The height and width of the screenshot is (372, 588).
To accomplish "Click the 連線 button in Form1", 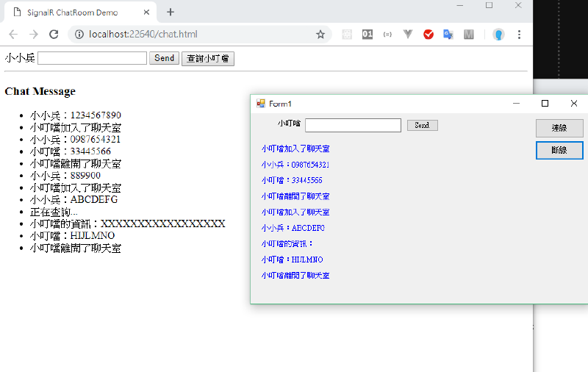I will click(x=559, y=128).
